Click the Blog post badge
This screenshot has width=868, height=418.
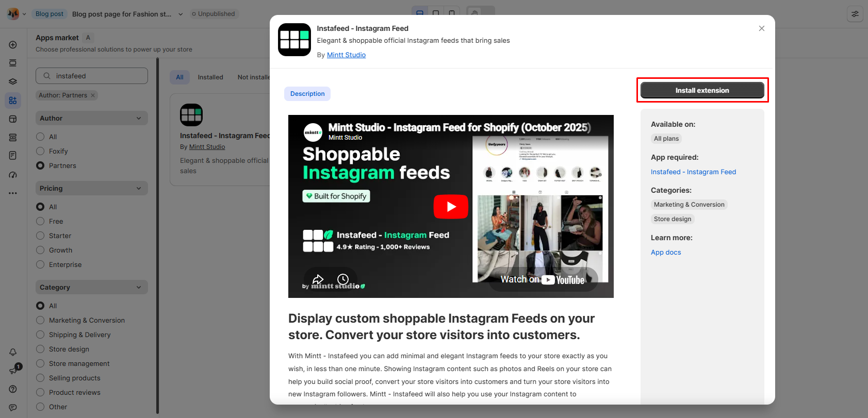click(50, 14)
